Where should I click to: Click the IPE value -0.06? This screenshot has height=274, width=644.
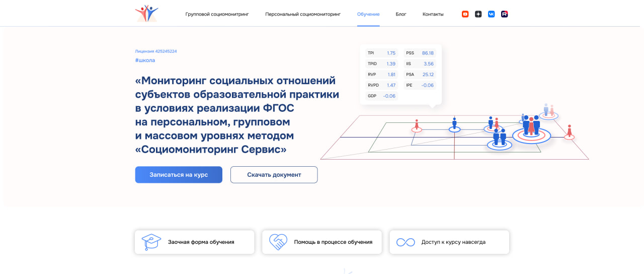coord(427,85)
